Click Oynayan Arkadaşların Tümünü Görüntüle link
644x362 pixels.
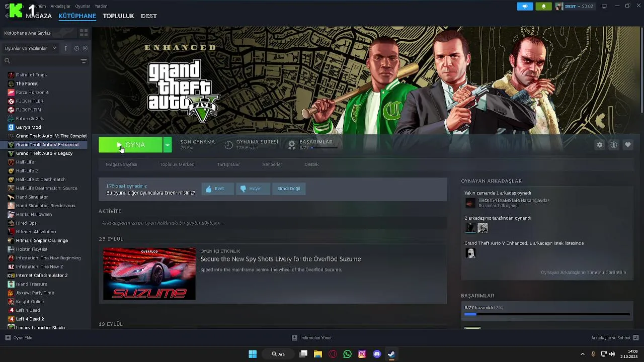tap(584, 273)
